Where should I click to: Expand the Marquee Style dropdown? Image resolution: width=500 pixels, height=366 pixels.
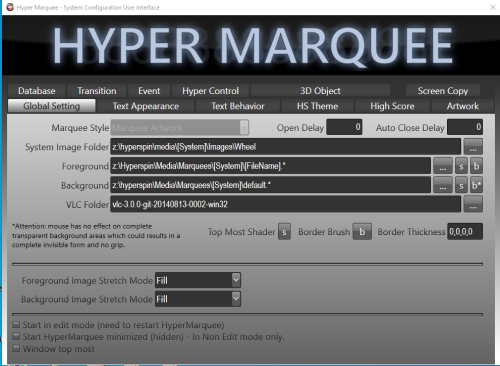pyautogui.click(x=244, y=127)
